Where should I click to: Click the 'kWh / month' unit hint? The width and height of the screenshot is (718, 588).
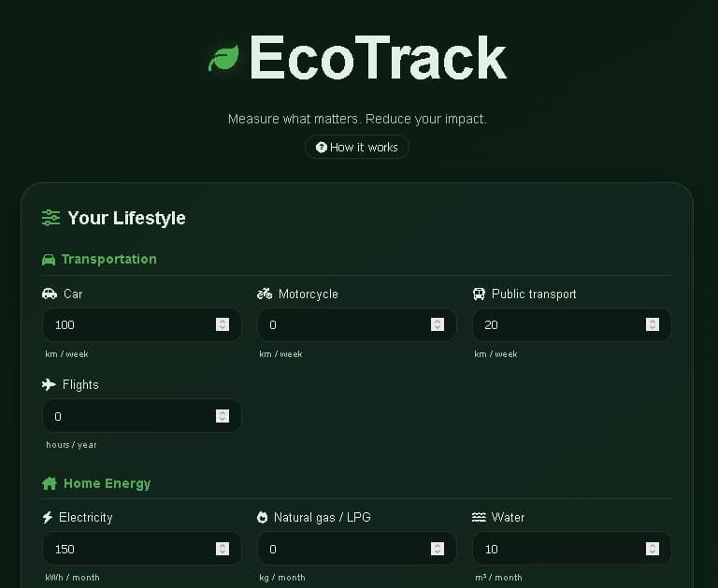click(72, 578)
